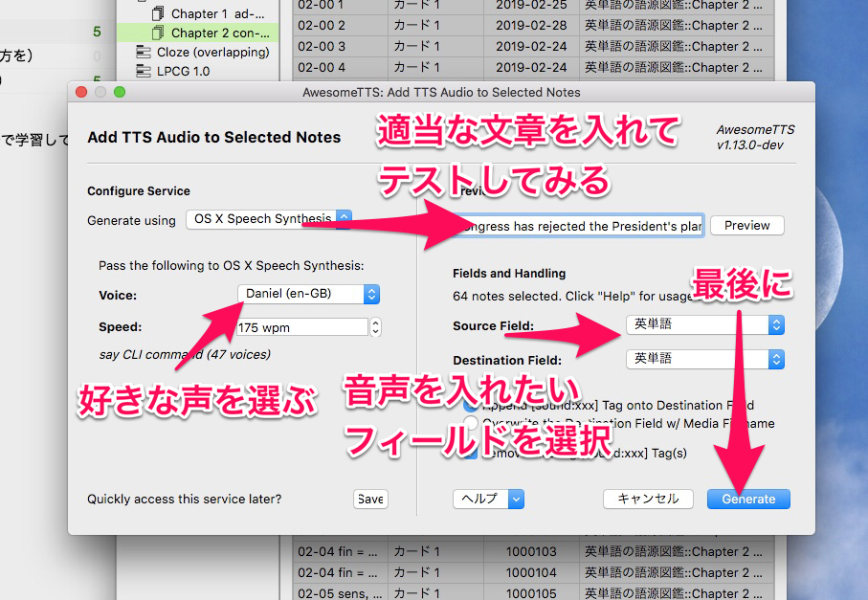868x600 pixels.
Task: Click the green zoom button of AwesomeTTS dialog
Action: click(120, 92)
